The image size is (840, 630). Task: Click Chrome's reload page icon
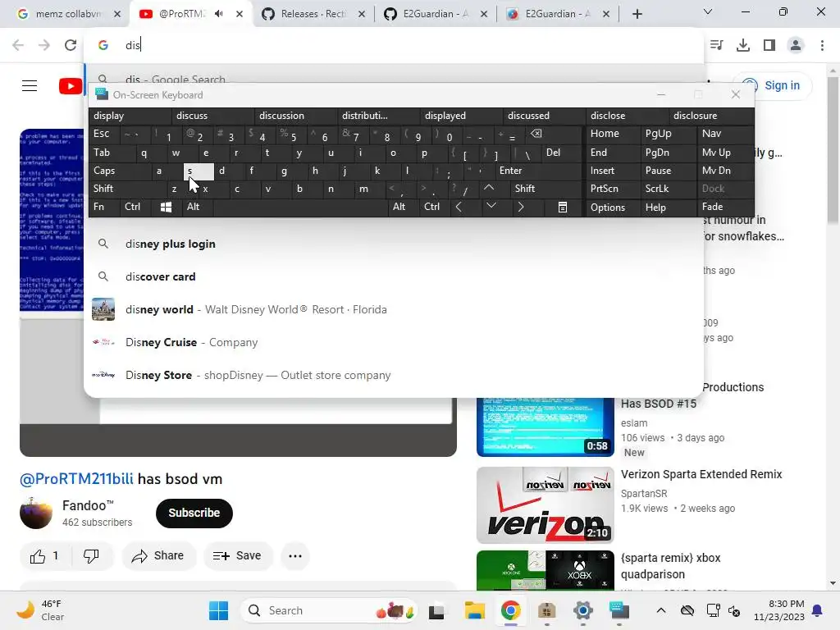(71, 45)
